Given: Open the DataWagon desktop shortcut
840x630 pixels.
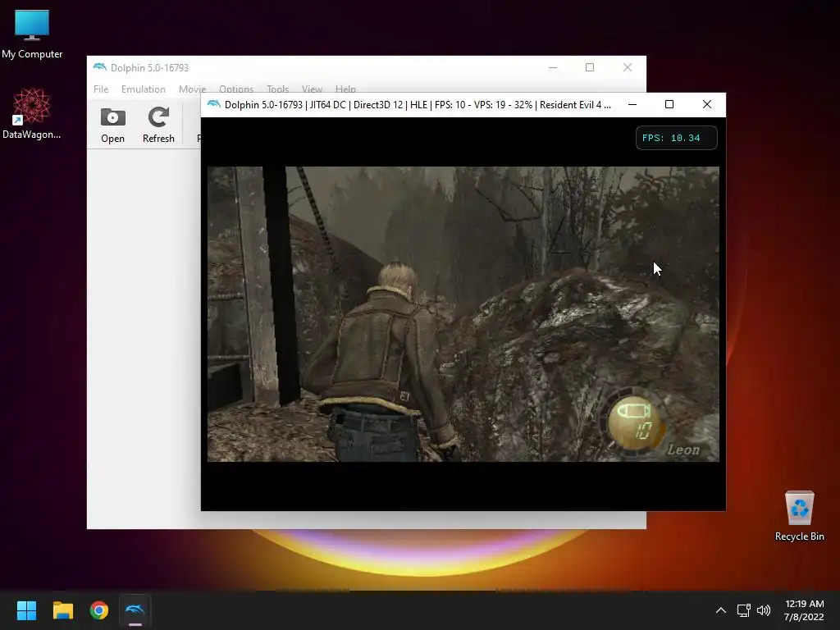Looking at the screenshot, I should point(32,113).
